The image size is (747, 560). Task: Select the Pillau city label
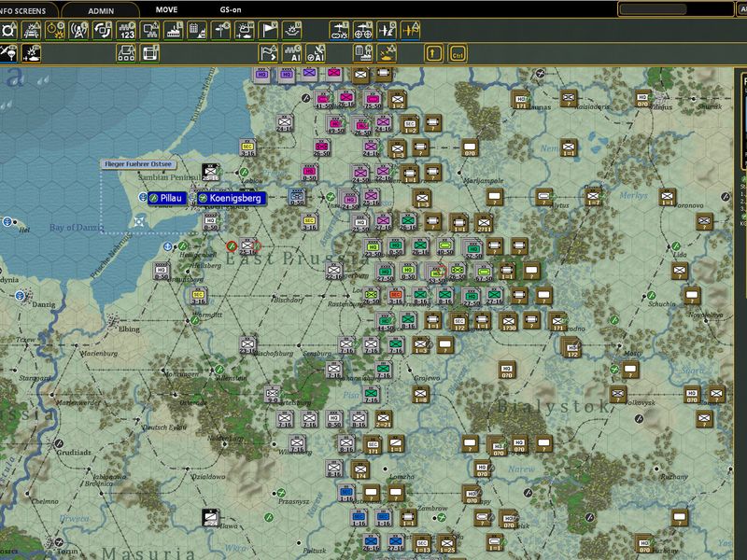[167, 198]
